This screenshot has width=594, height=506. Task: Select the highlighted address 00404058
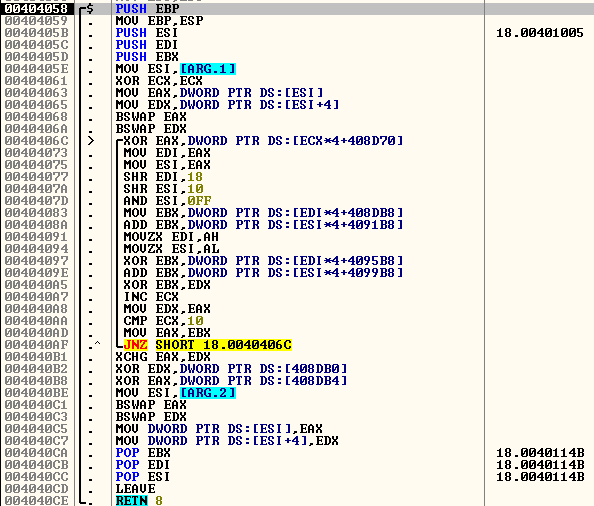tap(36, 8)
